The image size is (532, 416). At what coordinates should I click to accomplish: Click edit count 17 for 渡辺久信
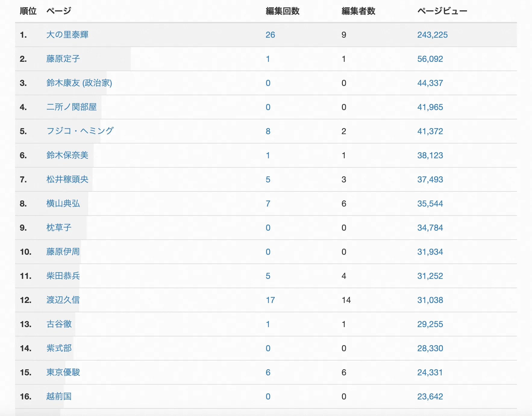(x=270, y=300)
